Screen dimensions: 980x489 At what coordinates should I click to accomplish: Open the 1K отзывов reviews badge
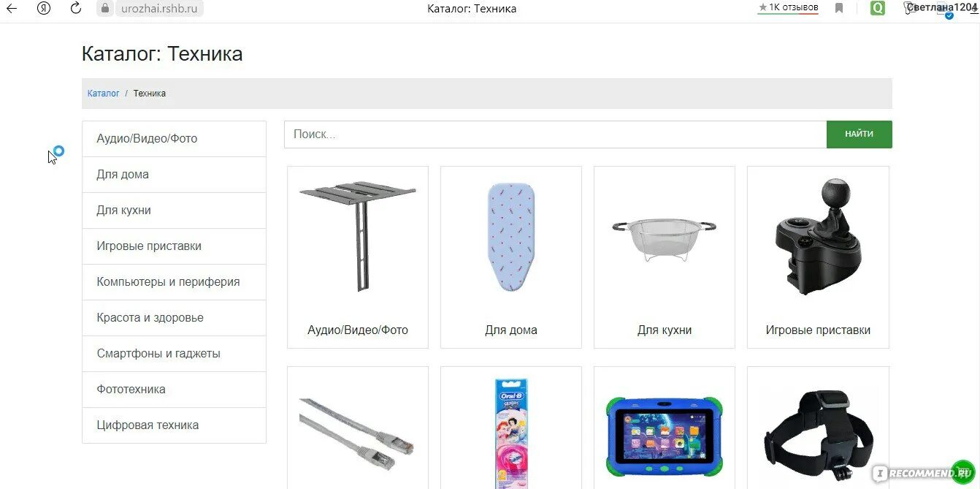(x=788, y=8)
